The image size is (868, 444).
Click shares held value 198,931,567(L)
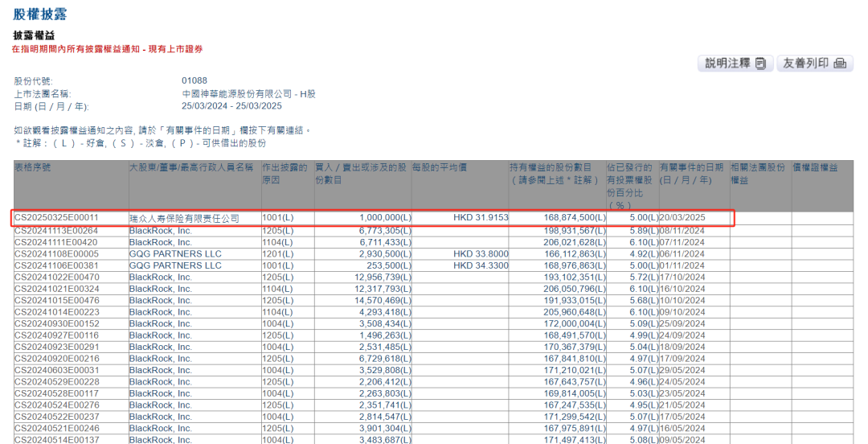pos(575,231)
